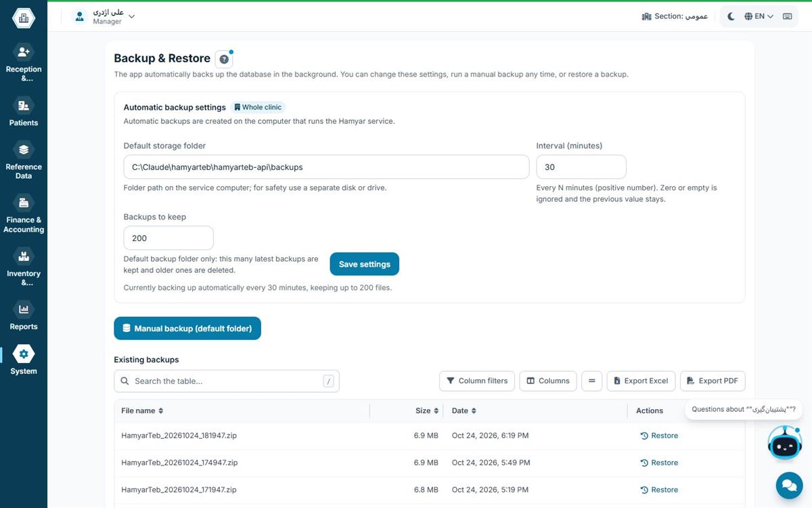Click Manual backup (default folder) button
The height and width of the screenshot is (508, 812).
click(187, 329)
